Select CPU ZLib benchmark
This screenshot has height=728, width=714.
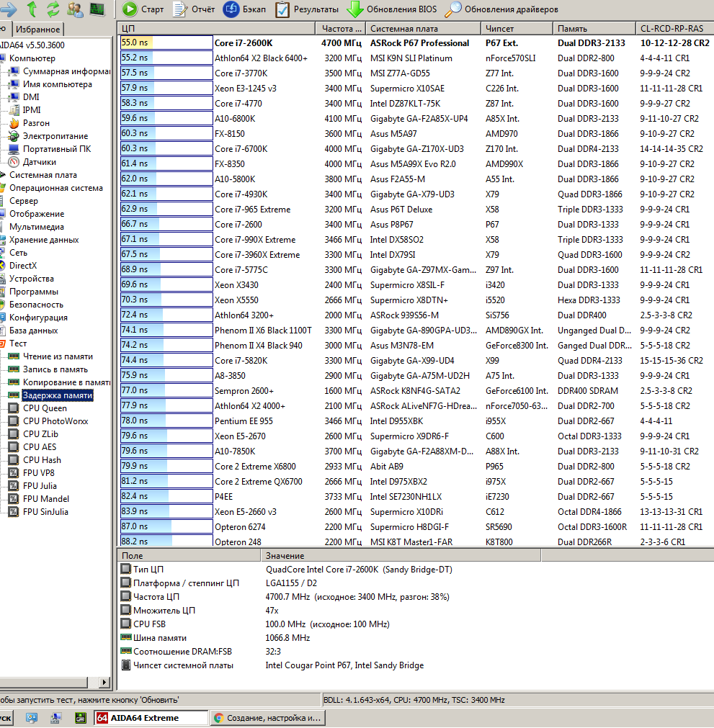tap(34, 434)
